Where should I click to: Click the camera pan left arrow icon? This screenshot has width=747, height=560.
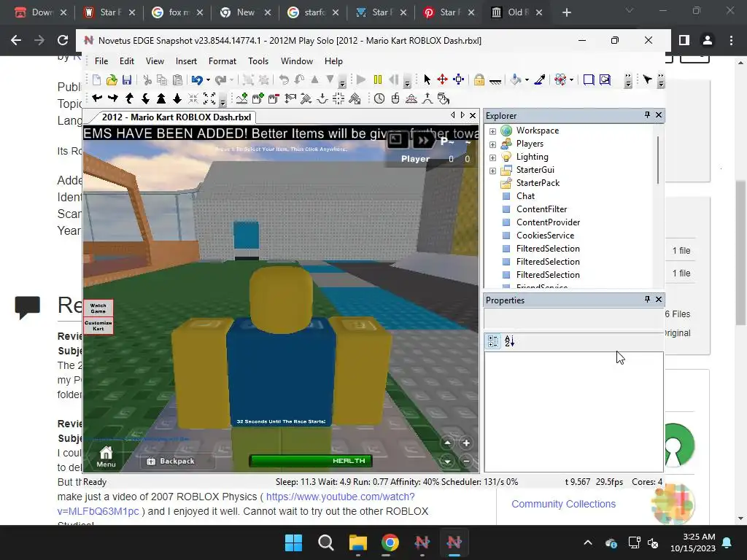click(x=97, y=98)
